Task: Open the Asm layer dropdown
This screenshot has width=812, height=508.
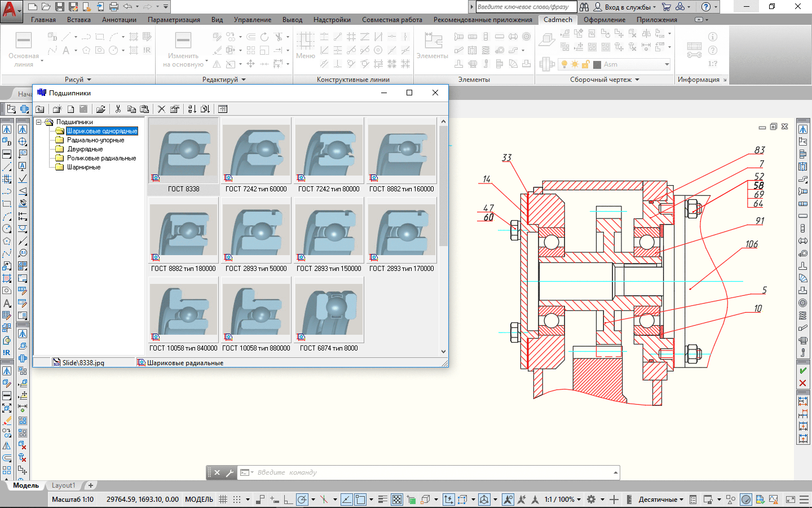Action: pos(667,64)
